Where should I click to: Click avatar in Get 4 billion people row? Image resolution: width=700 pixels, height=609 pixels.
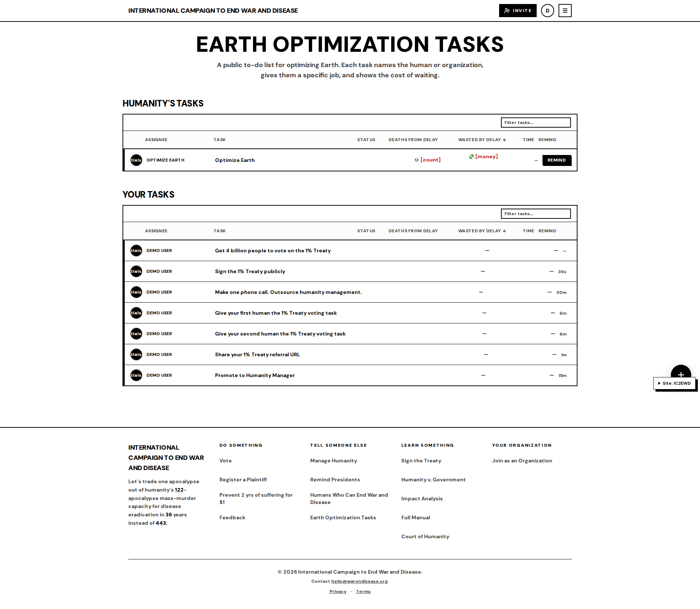136,251
